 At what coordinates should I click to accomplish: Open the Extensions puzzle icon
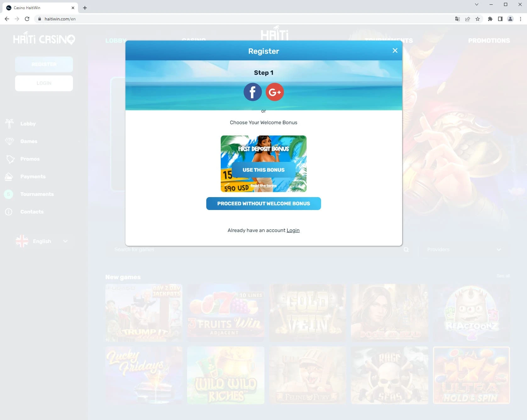pos(490,19)
